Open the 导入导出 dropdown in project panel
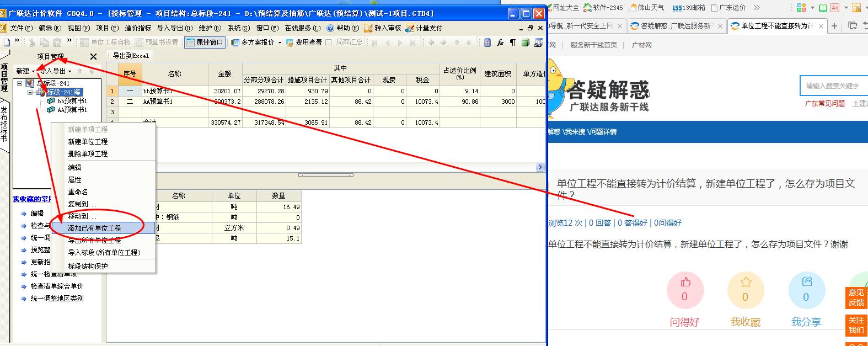868x346 pixels. 55,71
